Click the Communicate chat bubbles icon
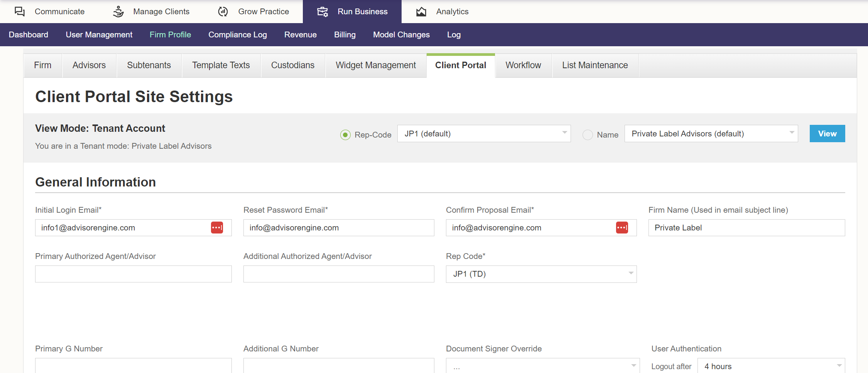 pyautogui.click(x=20, y=12)
